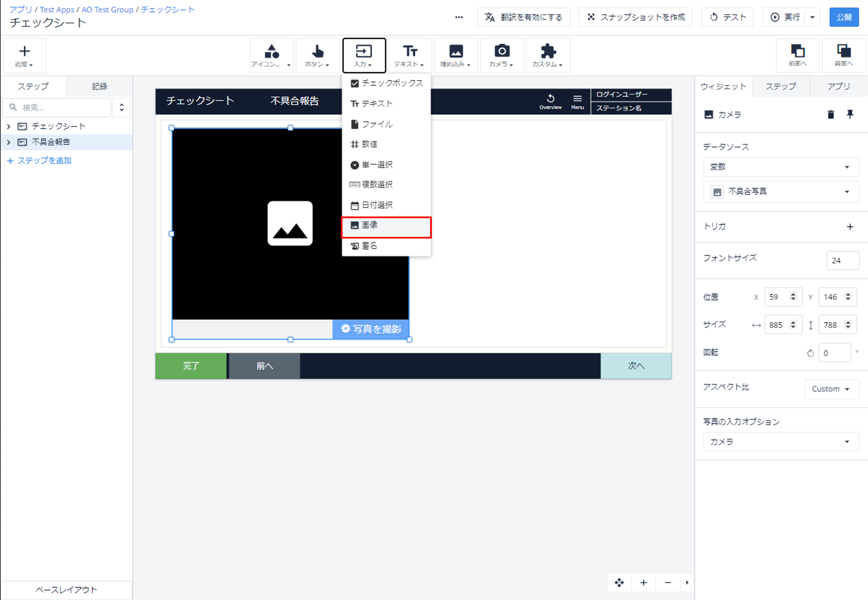Image resolution: width=868 pixels, height=600 pixels.
Task: Click 翻訳を有効にする button
Action: pyautogui.click(x=524, y=17)
